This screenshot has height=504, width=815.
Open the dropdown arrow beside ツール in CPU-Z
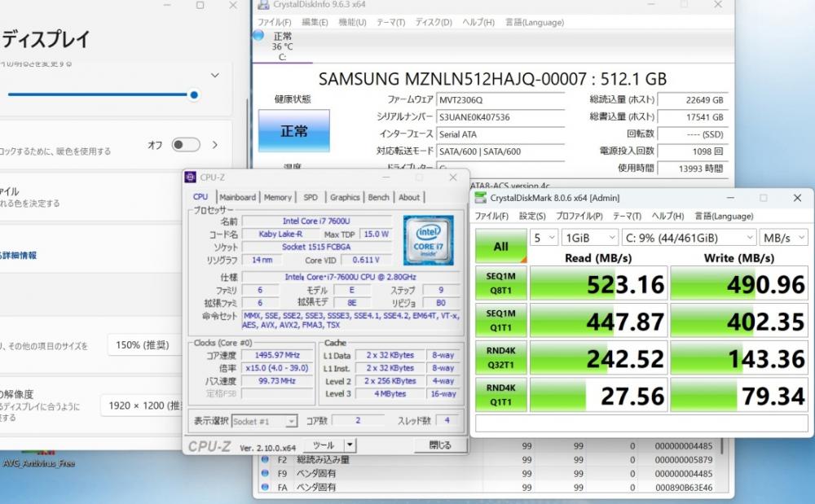350,445
